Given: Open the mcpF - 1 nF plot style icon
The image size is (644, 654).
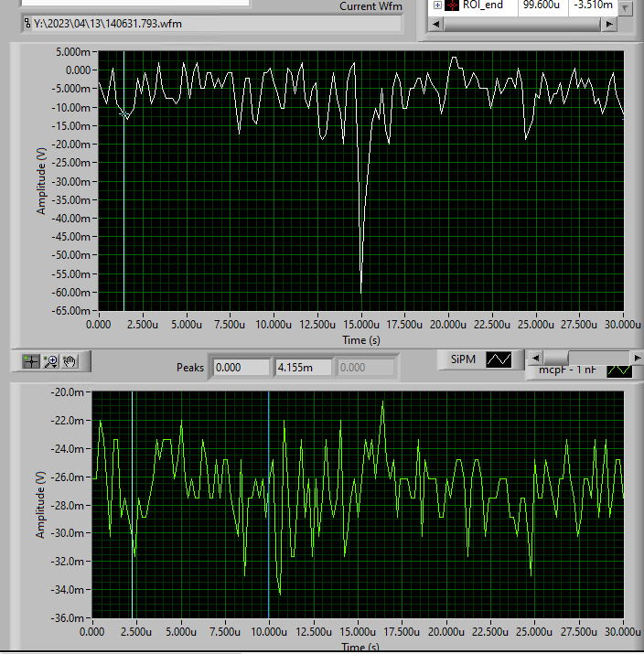Looking at the screenshot, I should click(619, 370).
